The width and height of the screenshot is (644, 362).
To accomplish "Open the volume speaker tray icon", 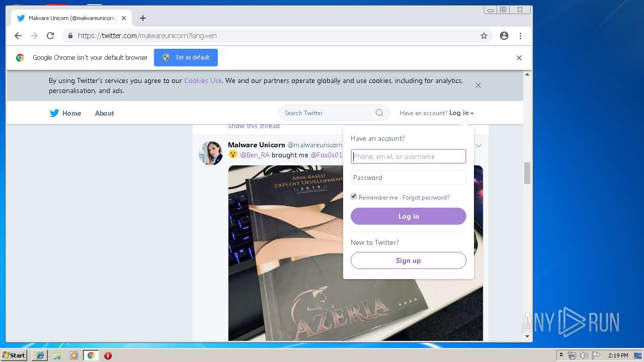I will click(584, 355).
